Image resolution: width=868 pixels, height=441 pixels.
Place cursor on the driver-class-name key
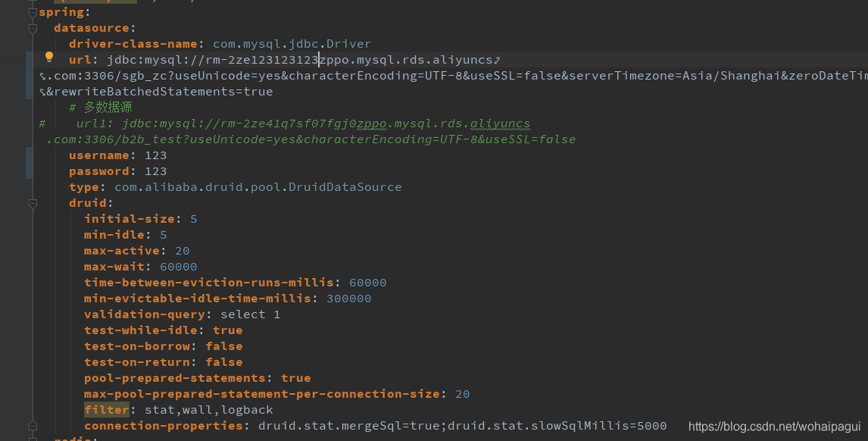coord(133,44)
